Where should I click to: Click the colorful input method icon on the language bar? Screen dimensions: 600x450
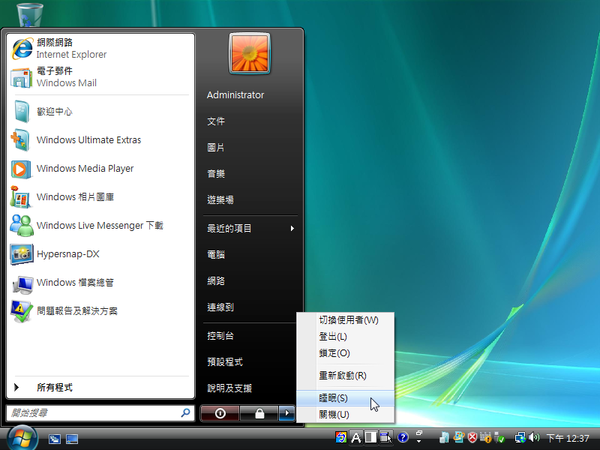click(x=341, y=437)
